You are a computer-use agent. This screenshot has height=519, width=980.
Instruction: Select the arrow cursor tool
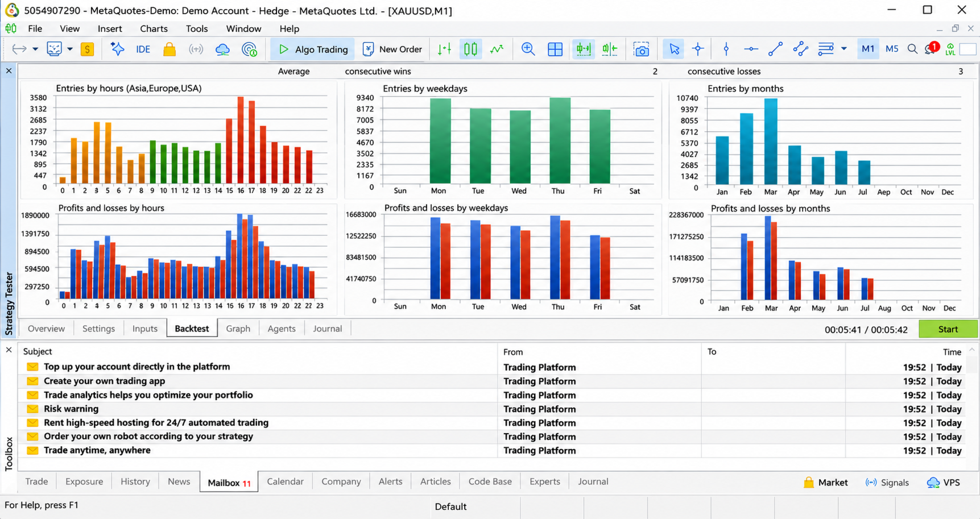tap(674, 49)
